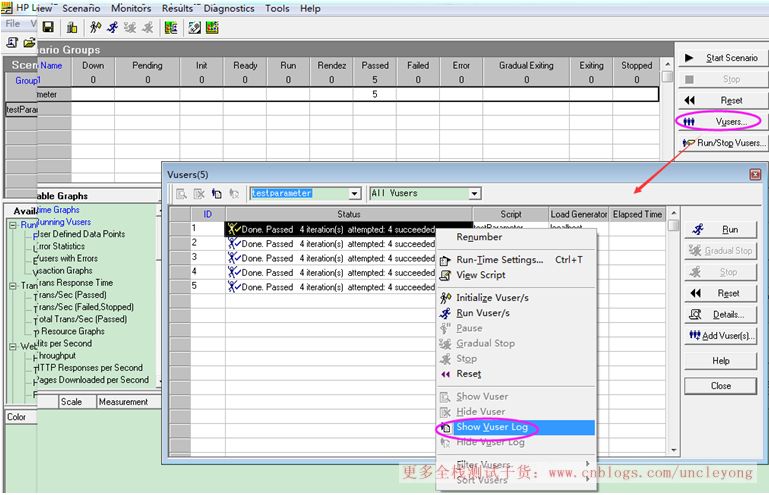
Task: Click the people icon beside Vusers...
Action: pos(689,122)
